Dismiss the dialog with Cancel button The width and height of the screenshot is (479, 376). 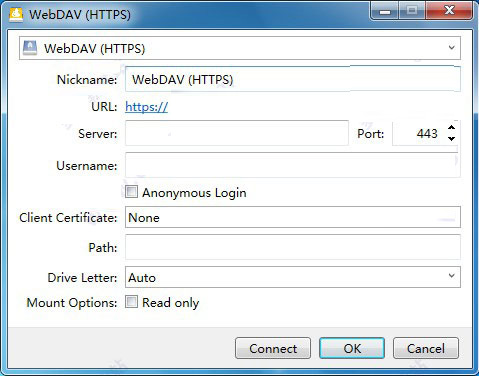pyautogui.click(x=426, y=348)
